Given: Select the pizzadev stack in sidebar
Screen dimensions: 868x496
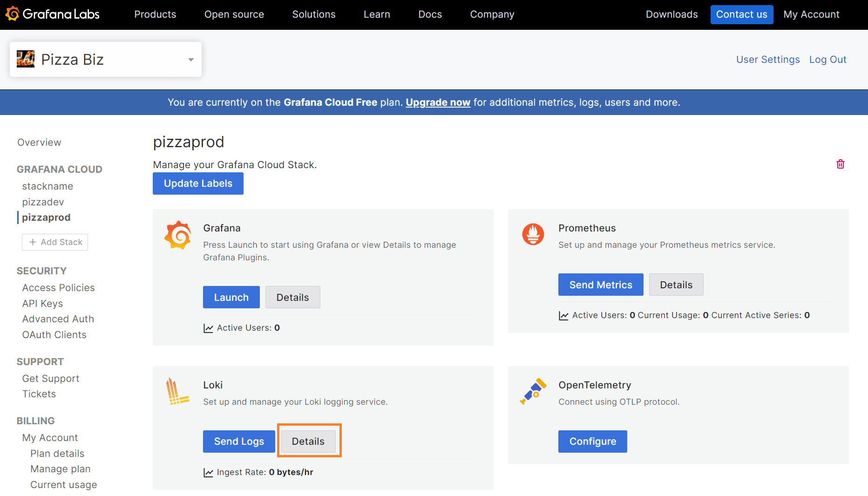Looking at the screenshot, I should pyautogui.click(x=43, y=202).
